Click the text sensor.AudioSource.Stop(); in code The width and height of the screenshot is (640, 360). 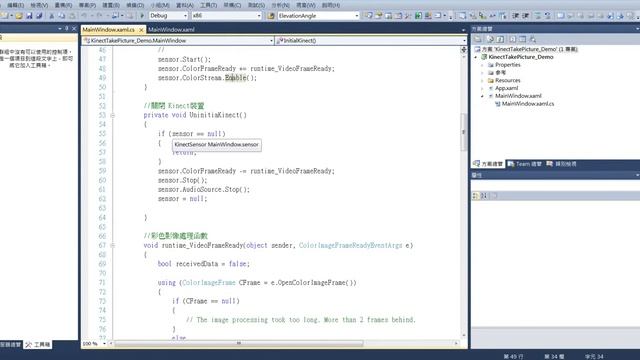pos(204,190)
